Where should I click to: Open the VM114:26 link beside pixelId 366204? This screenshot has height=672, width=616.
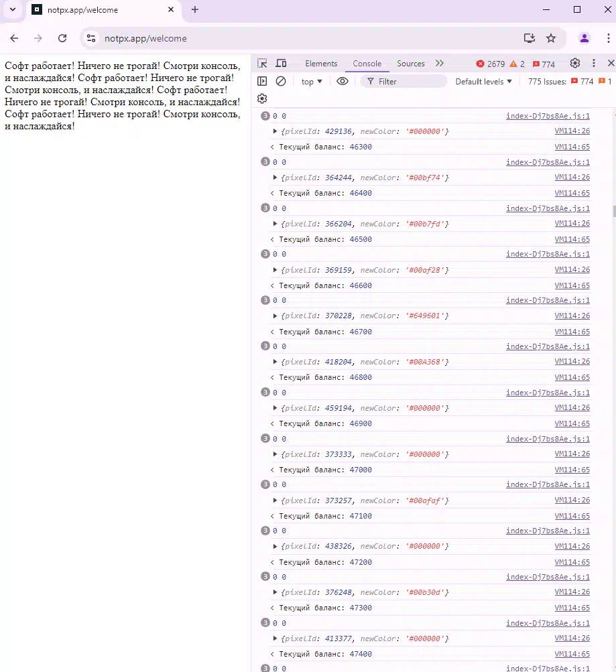[x=572, y=223]
